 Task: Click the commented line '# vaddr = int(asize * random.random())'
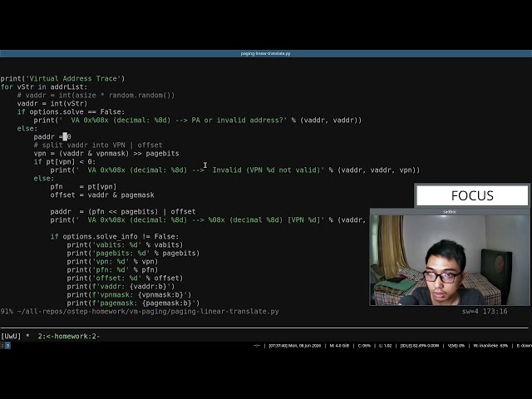pos(96,95)
